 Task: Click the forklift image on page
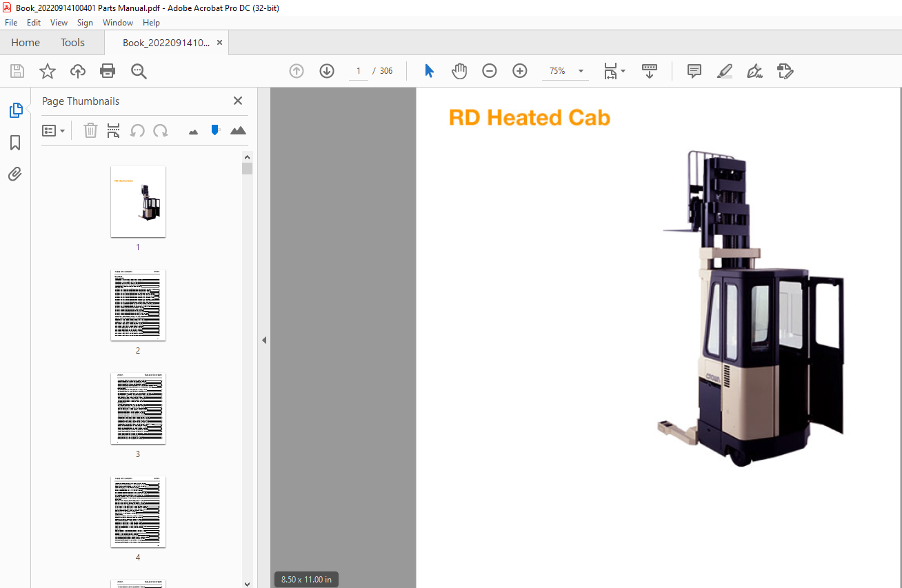[x=751, y=308]
